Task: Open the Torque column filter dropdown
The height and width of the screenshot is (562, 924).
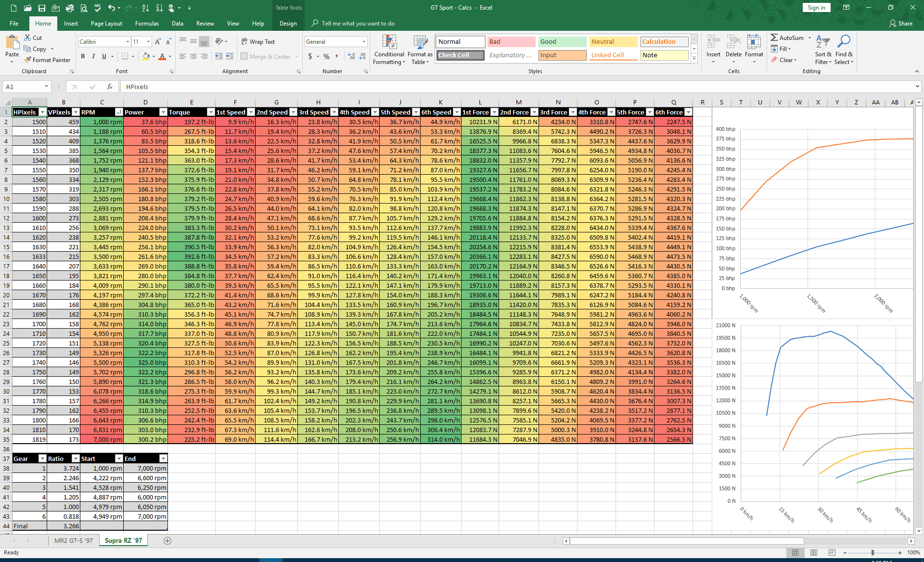Action: (210, 112)
